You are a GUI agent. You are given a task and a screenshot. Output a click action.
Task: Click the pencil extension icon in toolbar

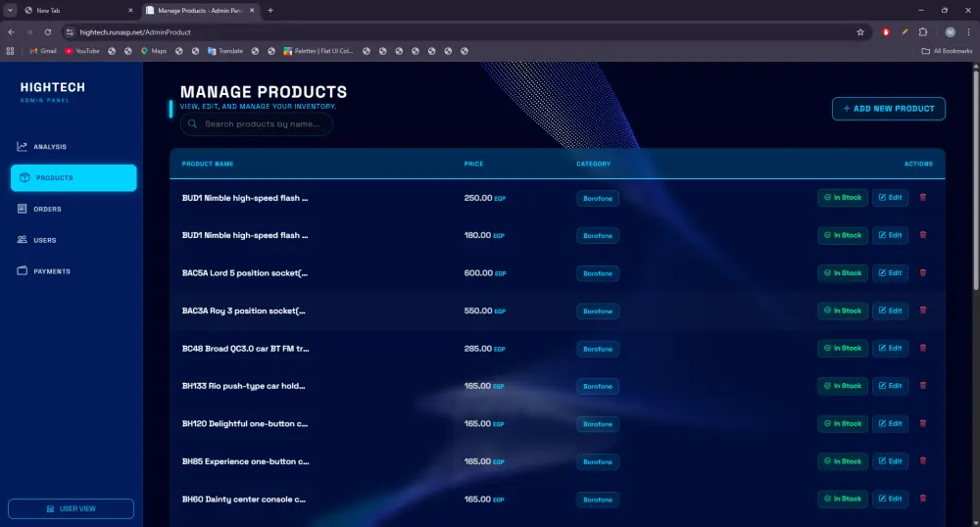905,32
